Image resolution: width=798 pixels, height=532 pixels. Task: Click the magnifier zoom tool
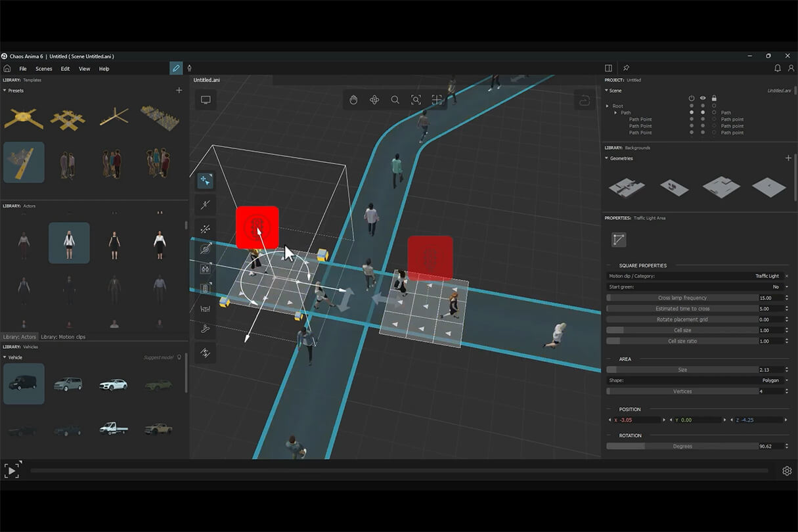(x=395, y=100)
